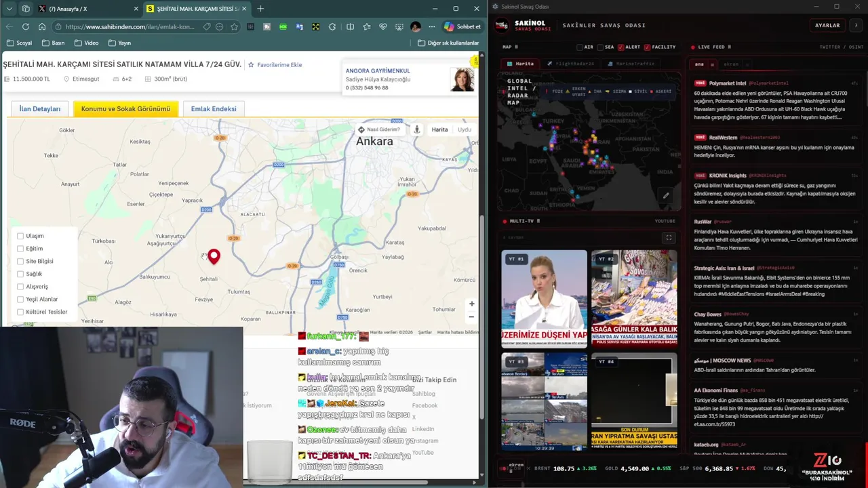Screen dimensions: 868x488
Task: Open AYARLAR in Sakinol window
Action: point(827,25)
